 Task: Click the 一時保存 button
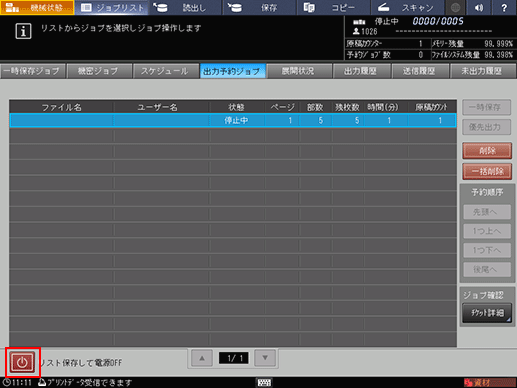pos(486,107)
